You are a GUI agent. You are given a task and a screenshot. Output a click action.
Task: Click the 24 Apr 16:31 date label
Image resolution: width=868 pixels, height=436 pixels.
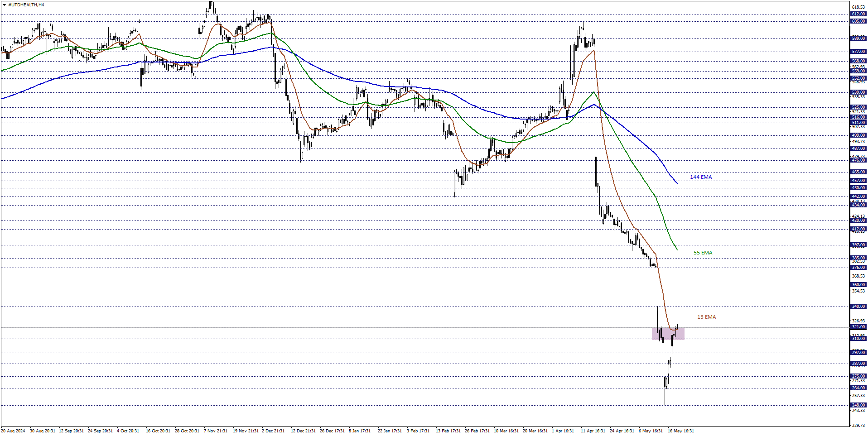pyautogui.click(x=622, y=431)
